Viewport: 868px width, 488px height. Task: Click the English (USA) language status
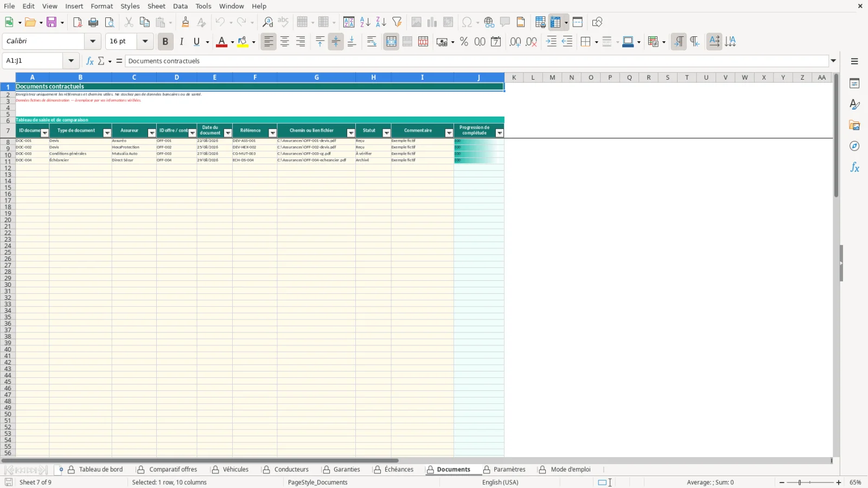[x=500, y=483]
